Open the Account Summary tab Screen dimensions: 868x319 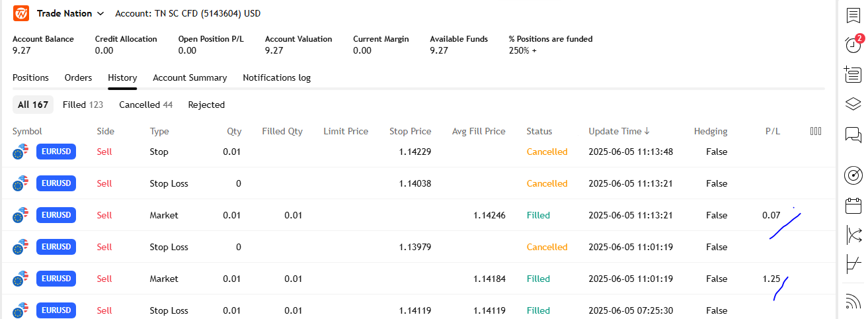pos(190,77)
